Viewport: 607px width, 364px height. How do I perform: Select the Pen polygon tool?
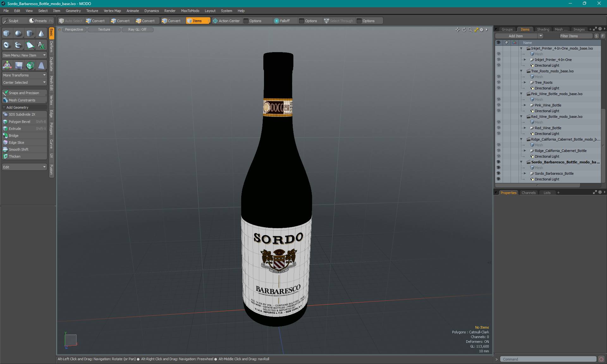click(x=30, y=45)
